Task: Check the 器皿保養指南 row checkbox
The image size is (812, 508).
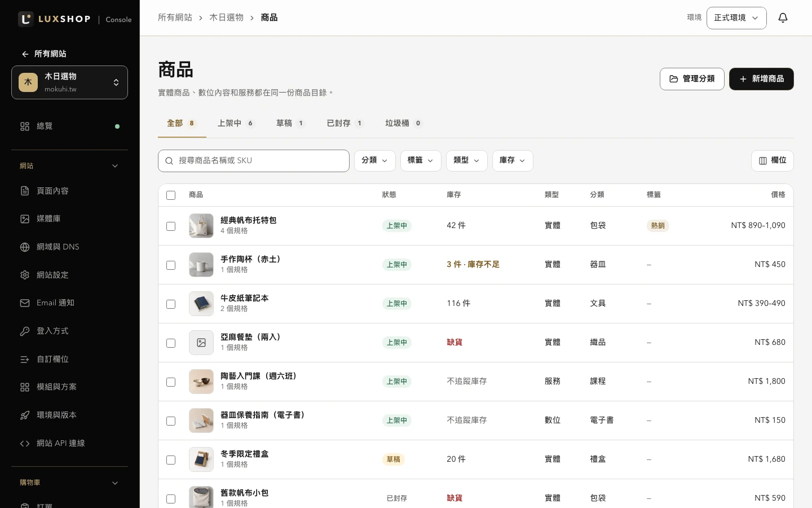Action: (171, 421)
